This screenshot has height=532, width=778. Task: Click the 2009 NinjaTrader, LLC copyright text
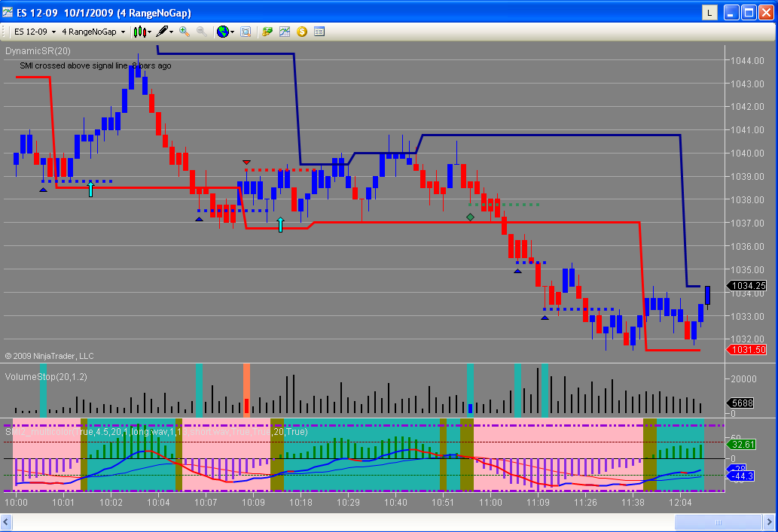pos(50,356)
